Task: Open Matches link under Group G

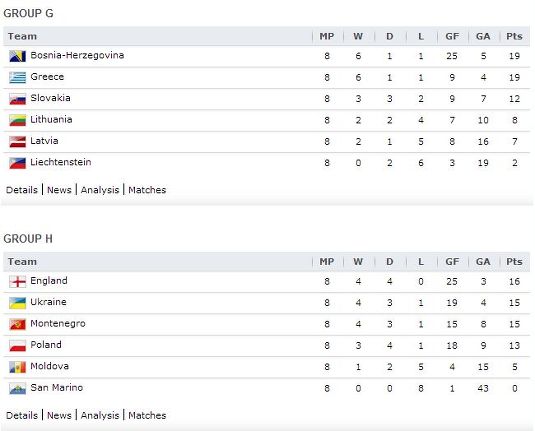Action: click(147, 190)
